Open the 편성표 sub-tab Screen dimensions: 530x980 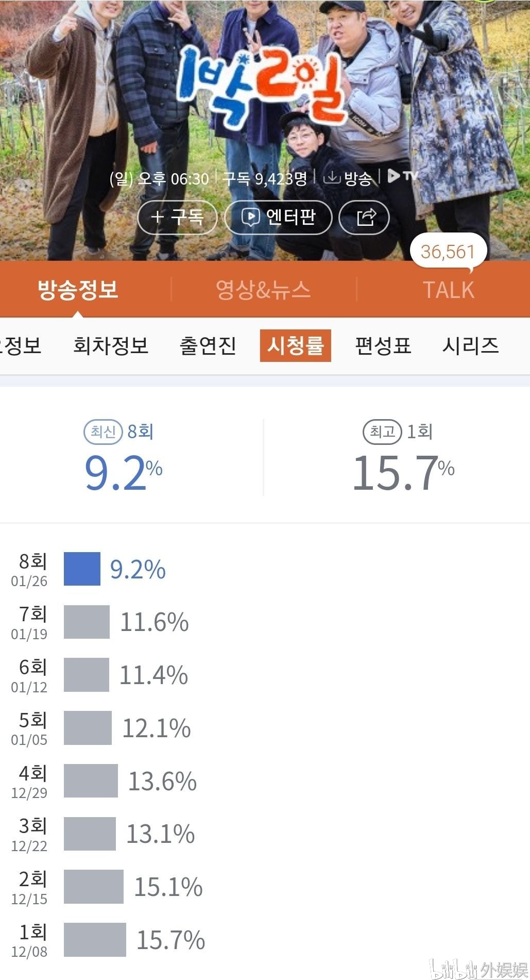(383, 345)
